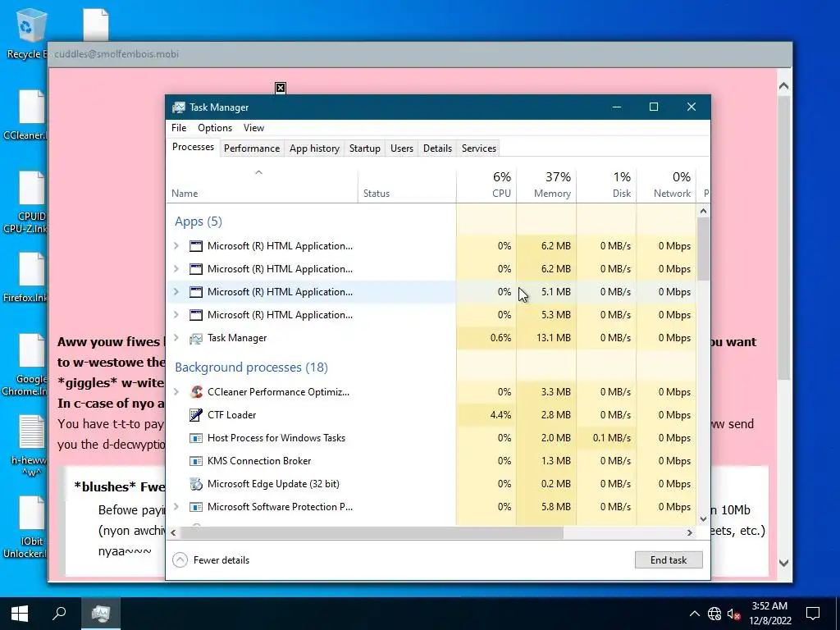Select the h-heww text file on desktop
The width and height of the screenshot is (840, 630).
point(30,446)
